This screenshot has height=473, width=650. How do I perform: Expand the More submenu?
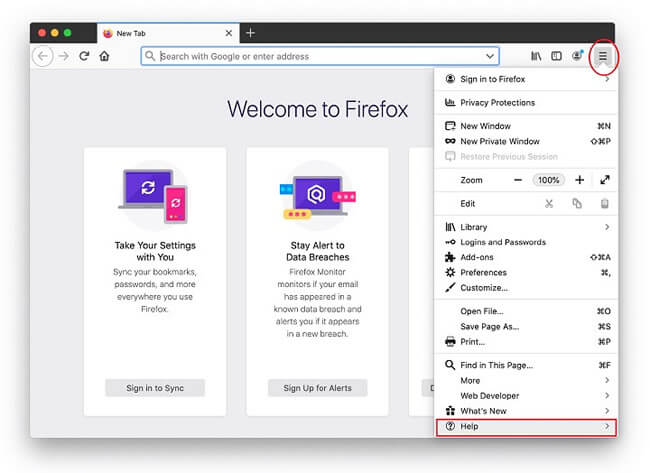point(526,381)
